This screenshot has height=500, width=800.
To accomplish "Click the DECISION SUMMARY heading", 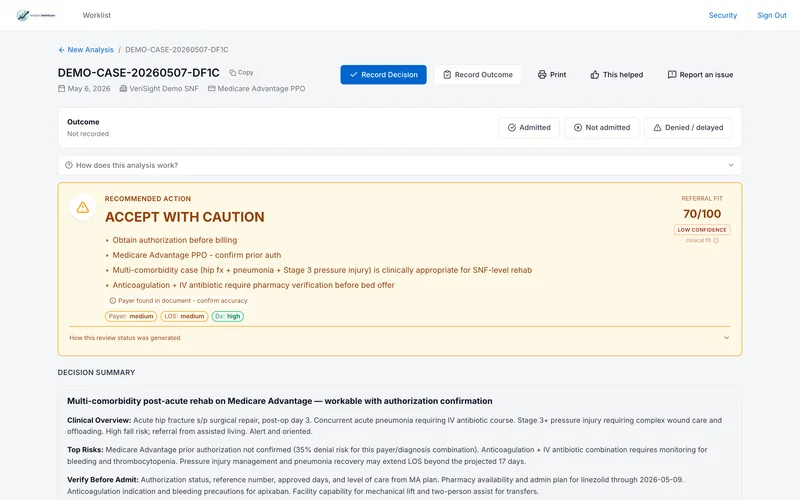I will [96, 372].
